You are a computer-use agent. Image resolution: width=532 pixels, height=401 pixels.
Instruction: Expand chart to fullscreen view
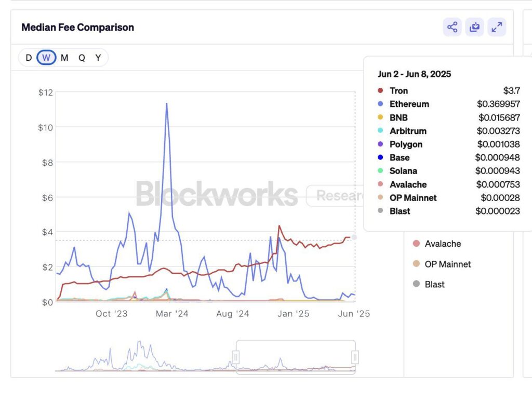[x=497, y=27]
